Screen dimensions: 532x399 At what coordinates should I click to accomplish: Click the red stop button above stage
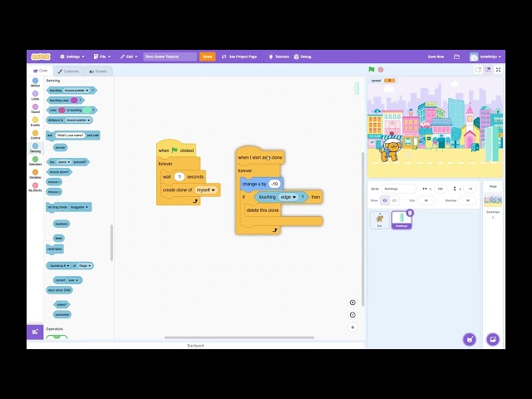click(381, 70)
